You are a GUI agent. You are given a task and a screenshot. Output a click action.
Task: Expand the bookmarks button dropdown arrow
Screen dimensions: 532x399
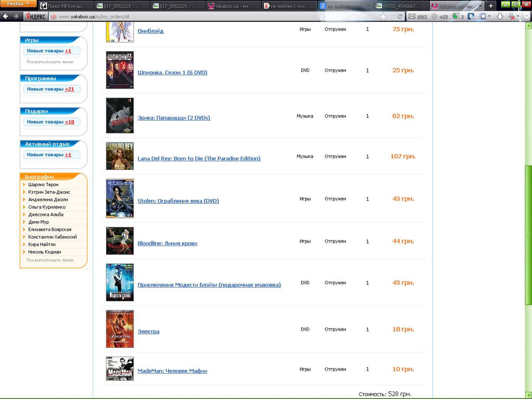click(489, 16)
